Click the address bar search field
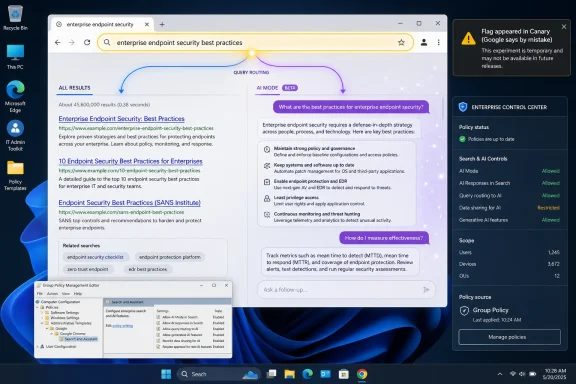The image size is (576, 384). point(255,43)
